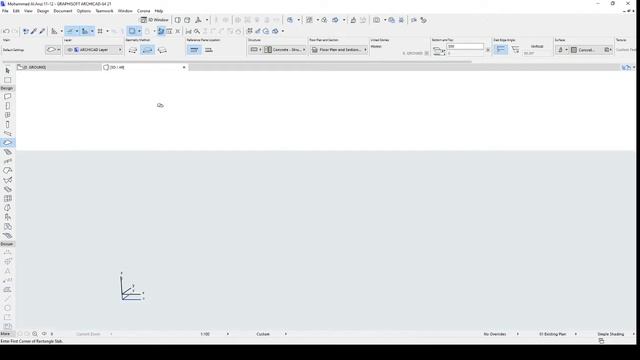Select the Marquee tool in the toolbox
The height and width of the screenshot is (360, 640).
[x=7, y=80]
